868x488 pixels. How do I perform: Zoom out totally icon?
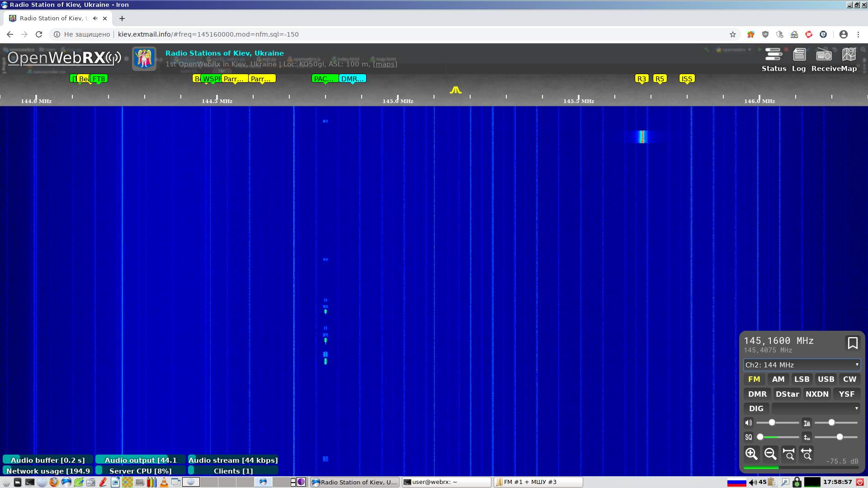807,454
